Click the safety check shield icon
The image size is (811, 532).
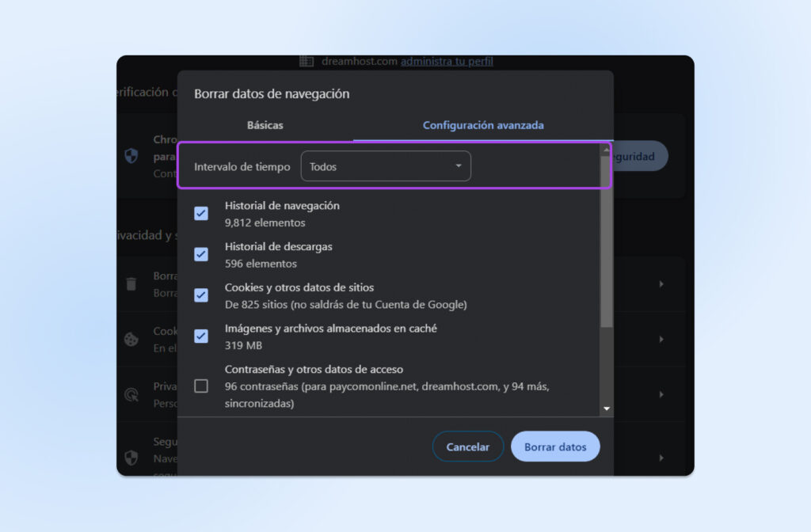(x=131, y=156)
